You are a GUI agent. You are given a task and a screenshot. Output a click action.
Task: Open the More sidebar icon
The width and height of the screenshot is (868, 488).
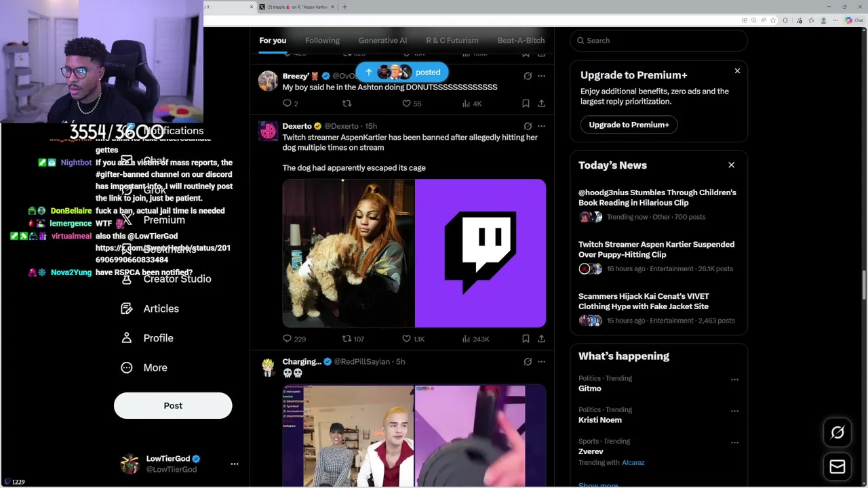point(126,367)
